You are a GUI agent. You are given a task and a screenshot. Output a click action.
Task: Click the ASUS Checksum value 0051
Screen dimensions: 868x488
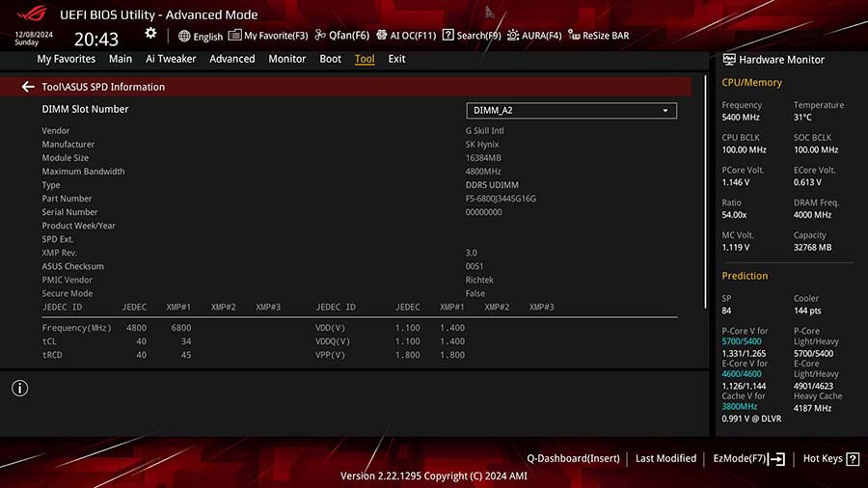click(x=474, y=267)
